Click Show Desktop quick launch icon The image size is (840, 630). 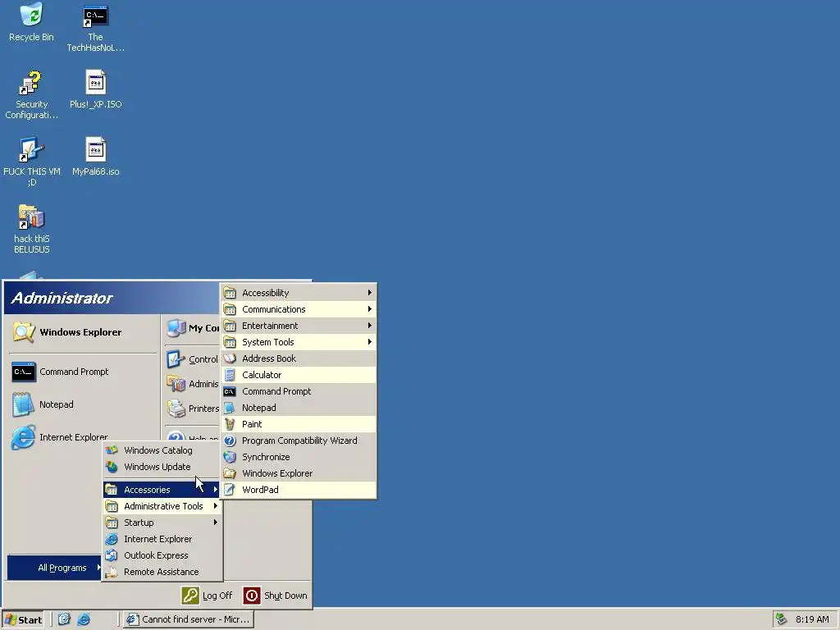pyautogui.click(x=64, y=620)
